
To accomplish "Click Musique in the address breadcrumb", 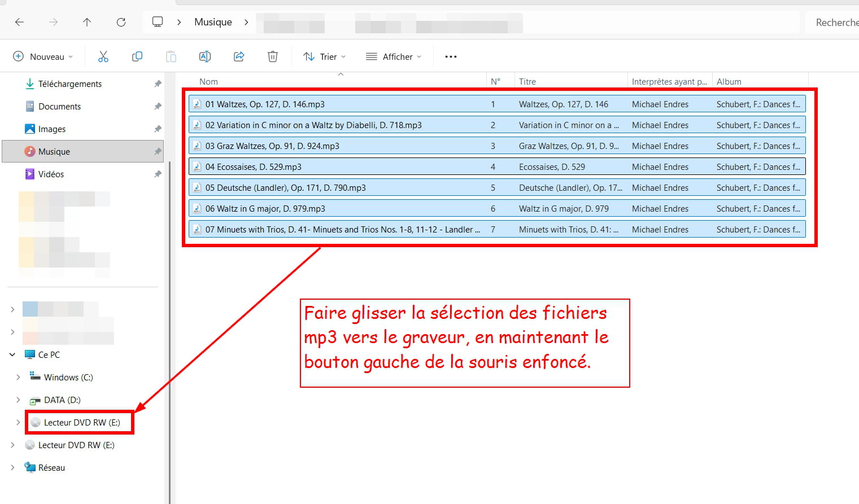I will tap(213, 22).
